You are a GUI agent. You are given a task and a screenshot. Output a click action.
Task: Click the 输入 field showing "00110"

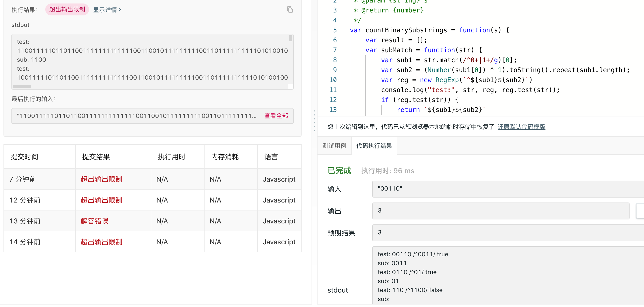pos(508,189)
